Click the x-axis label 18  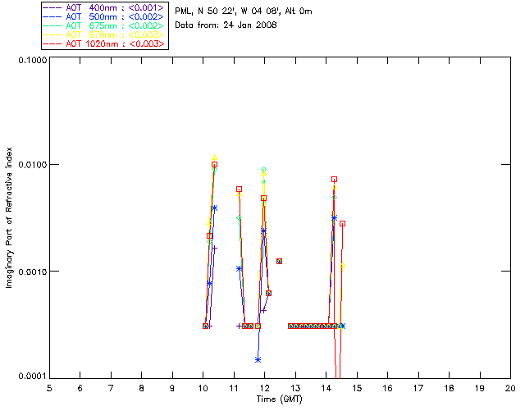pyautogui.click(x=449, y=388)
